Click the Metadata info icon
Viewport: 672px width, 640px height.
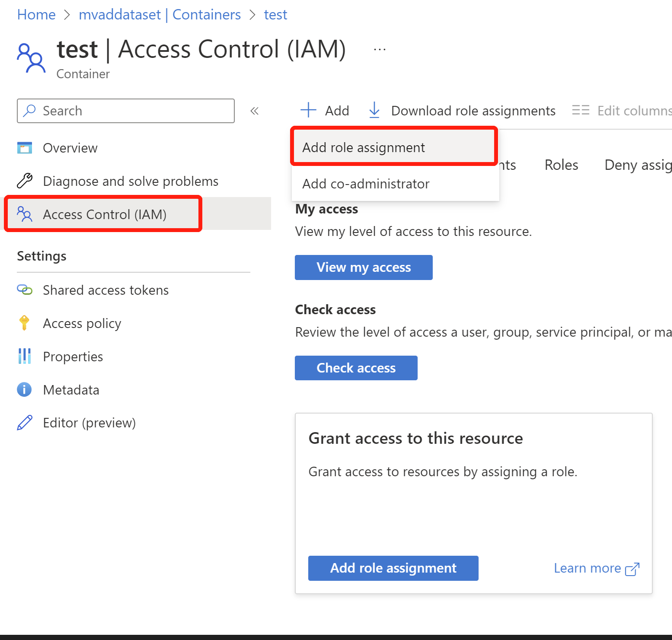coord(24,389)
